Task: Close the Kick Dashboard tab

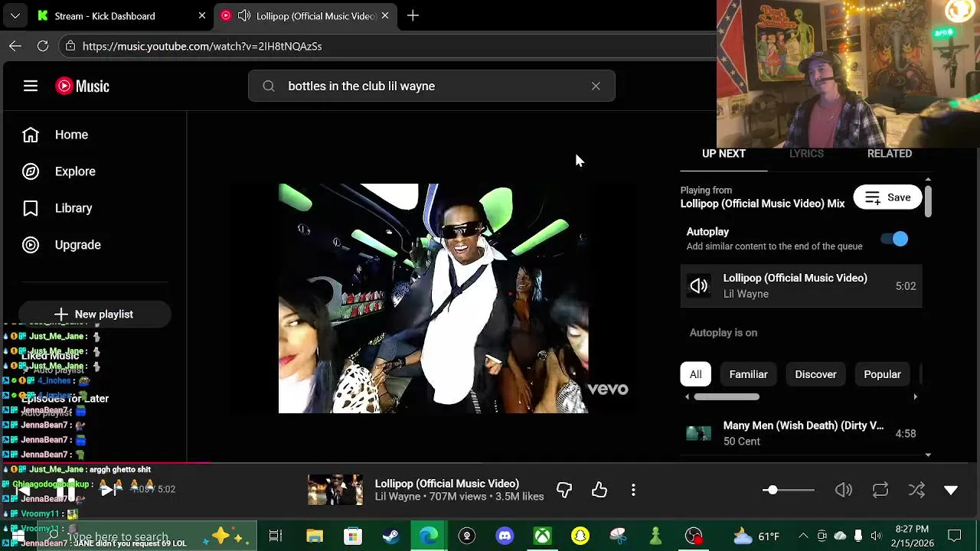Action: click(x=202, y=15)
